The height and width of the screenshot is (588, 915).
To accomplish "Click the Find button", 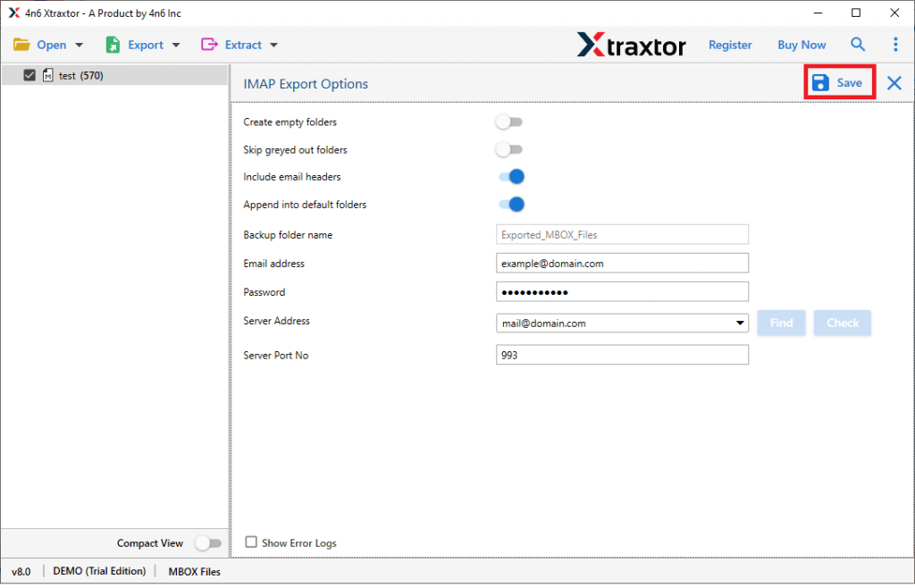I will tap(781, 323).
